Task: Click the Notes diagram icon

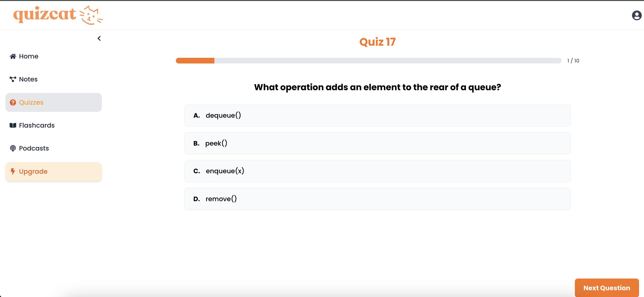Action: [x=13, y=79]
